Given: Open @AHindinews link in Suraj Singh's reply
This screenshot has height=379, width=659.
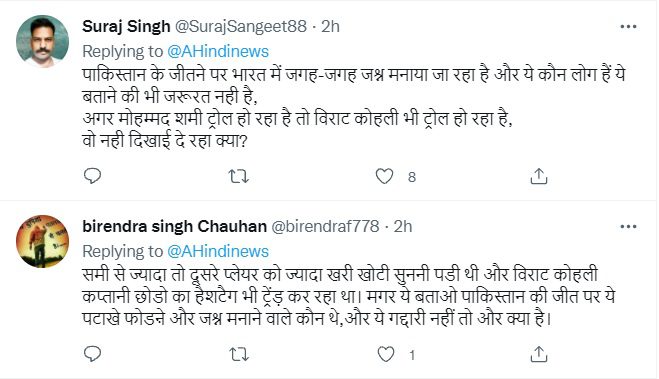Looking at the screenshot, I should (218, 51).
